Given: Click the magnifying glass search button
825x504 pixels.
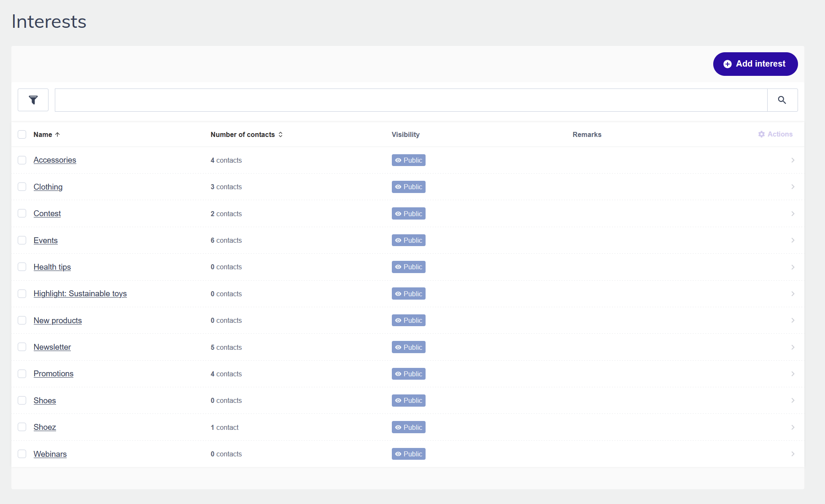Looking at the screenshot, I should point(782,100).
